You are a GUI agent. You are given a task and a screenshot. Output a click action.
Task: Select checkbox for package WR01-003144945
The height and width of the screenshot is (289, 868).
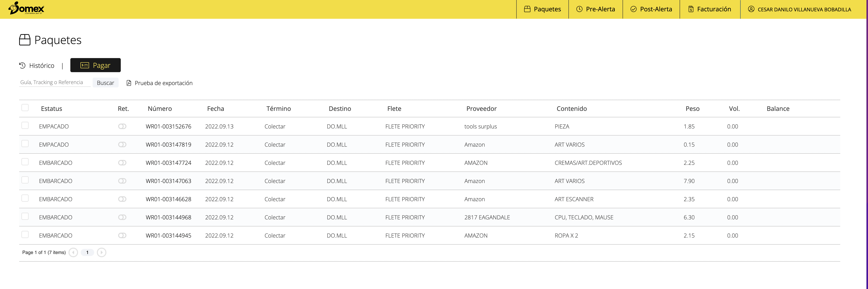pyautogui.click(x=25, y=234)
